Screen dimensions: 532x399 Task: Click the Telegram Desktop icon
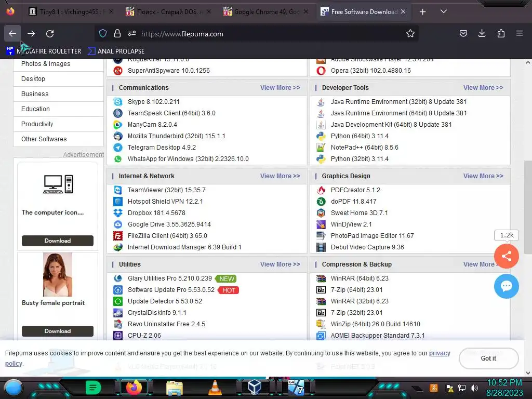118,148
